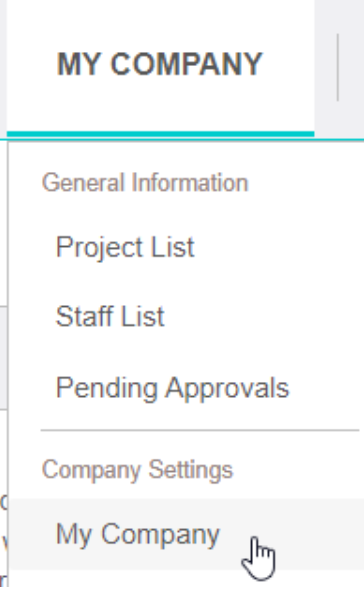Select the last entry under General Information

click(x=172, y=389)
